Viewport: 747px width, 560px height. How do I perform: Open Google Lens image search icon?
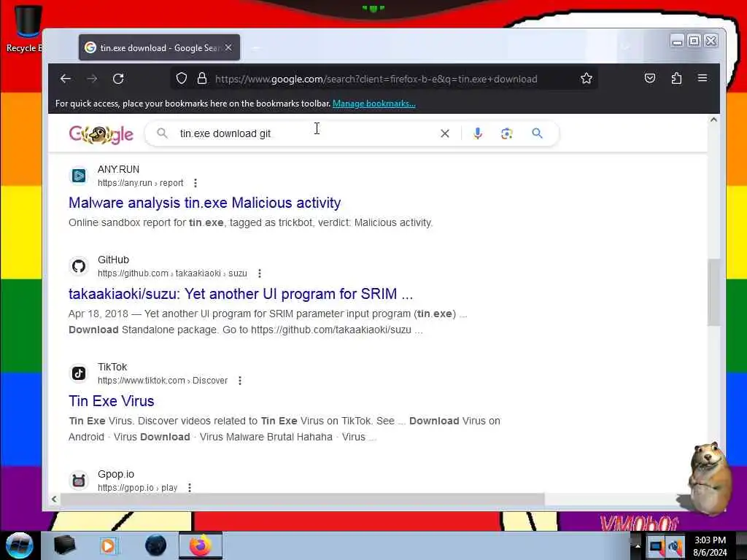click(507, 134)
